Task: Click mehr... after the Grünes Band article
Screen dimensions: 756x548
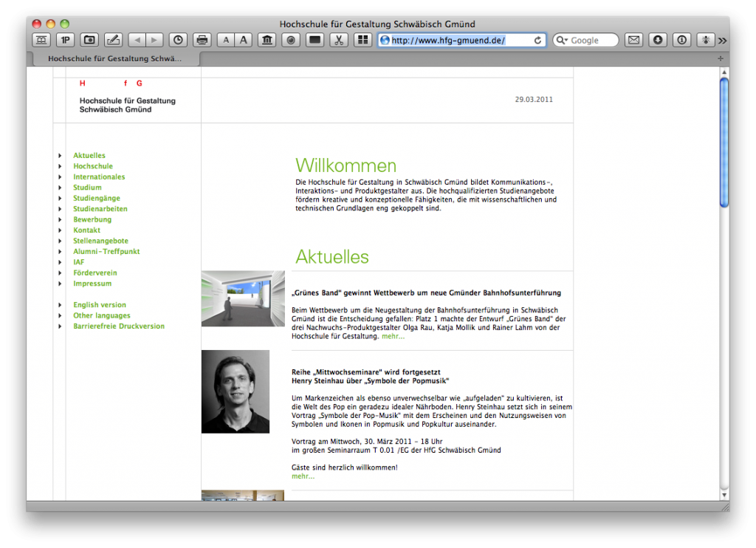Action: (x=393, y=336)
